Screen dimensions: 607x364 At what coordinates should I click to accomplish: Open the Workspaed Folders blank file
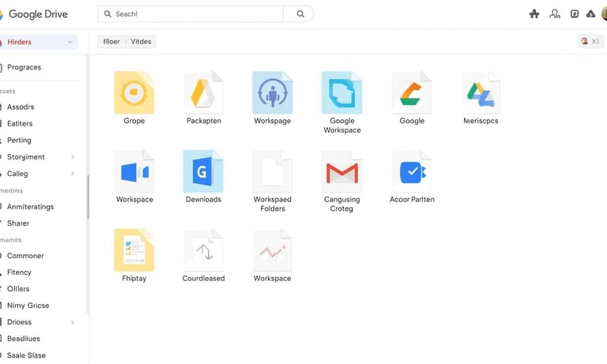pyautogui.click(x=272, y=171)
